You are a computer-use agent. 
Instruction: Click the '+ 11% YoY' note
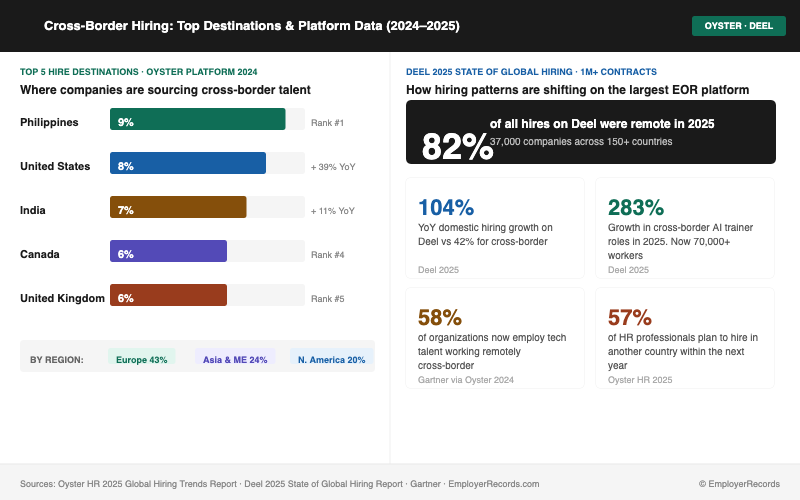point(333,211)
